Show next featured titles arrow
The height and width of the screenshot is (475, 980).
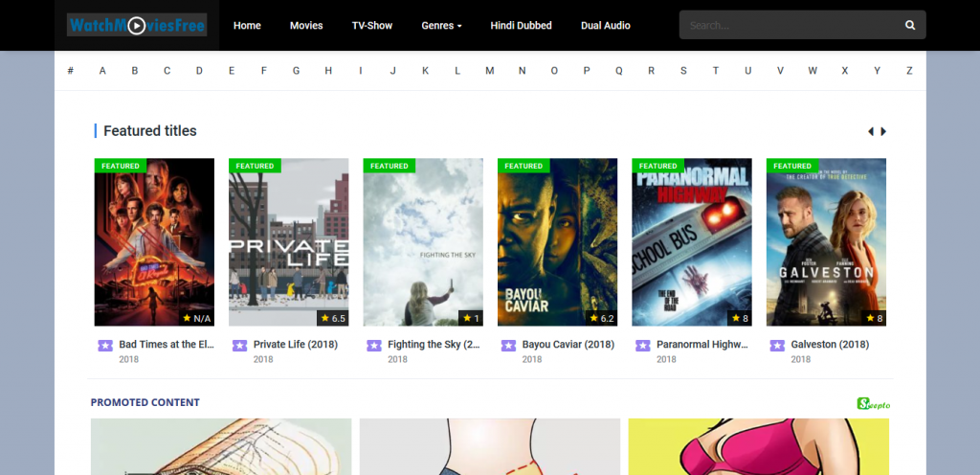point(883,131)
